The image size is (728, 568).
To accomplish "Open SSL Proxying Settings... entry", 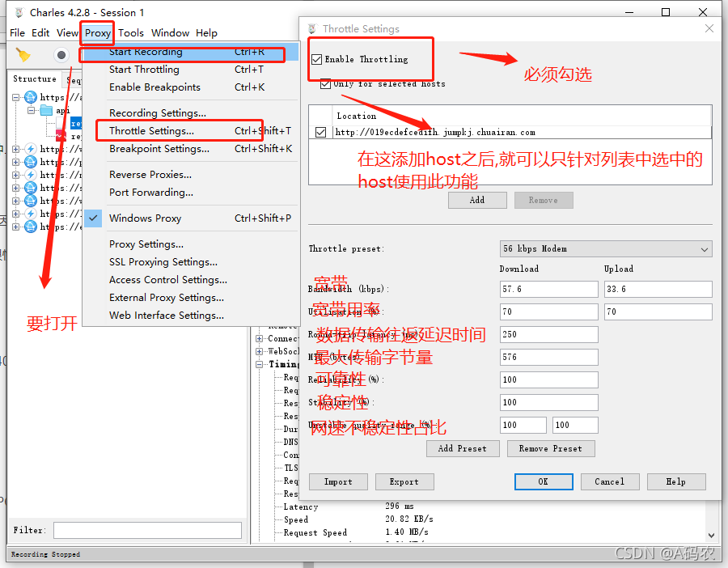I will pyautogui.click(x=190, y=262).
